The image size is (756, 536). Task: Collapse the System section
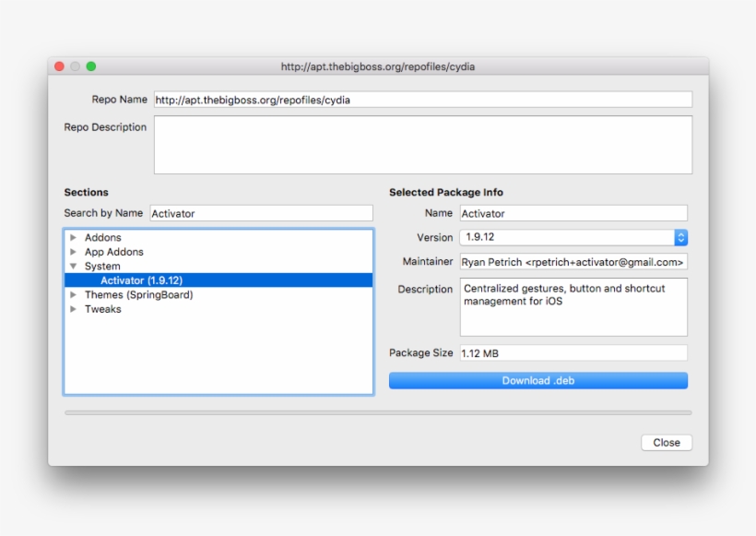coord(73,267)
